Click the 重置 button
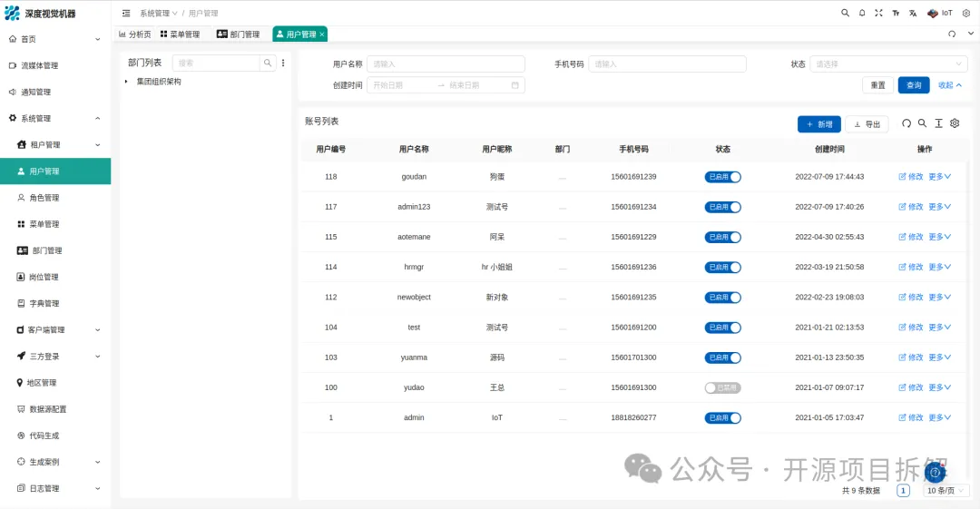Viewport: 980px width, 509px height. click(878, 85)
